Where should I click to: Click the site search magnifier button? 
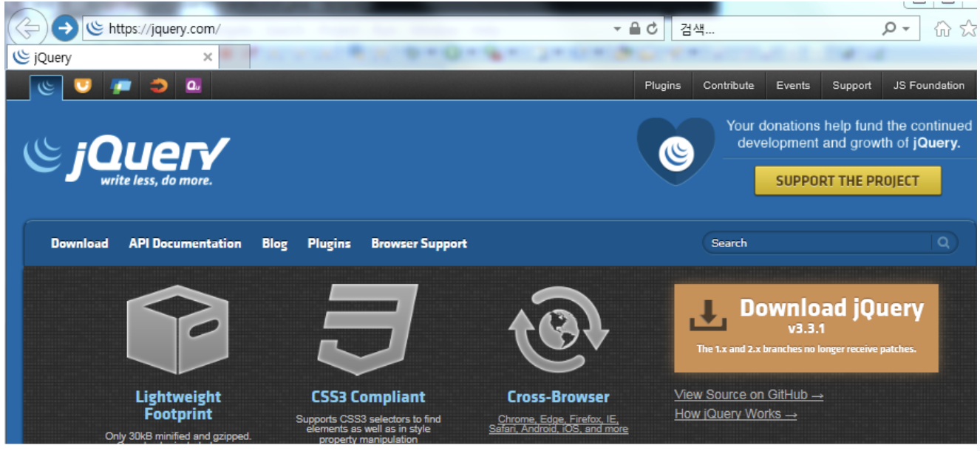point(944,243)
